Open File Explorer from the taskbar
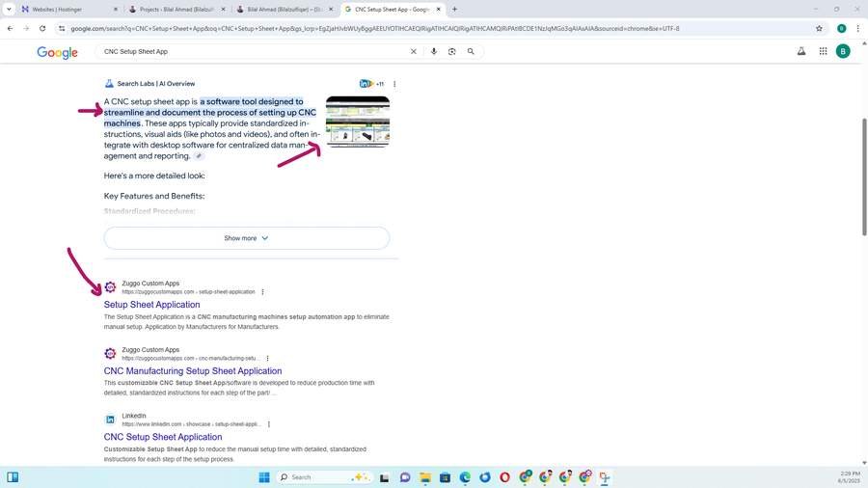Image resolution: width=868 pixels, height=488 pixels. [425, 477]
